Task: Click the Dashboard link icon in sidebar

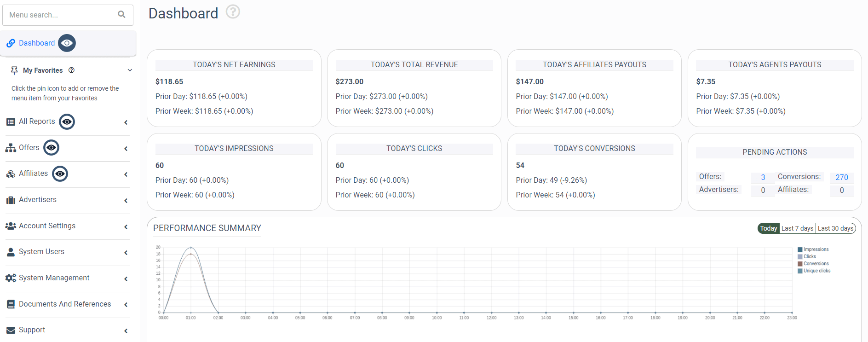Action: click(x=11, y=43)
